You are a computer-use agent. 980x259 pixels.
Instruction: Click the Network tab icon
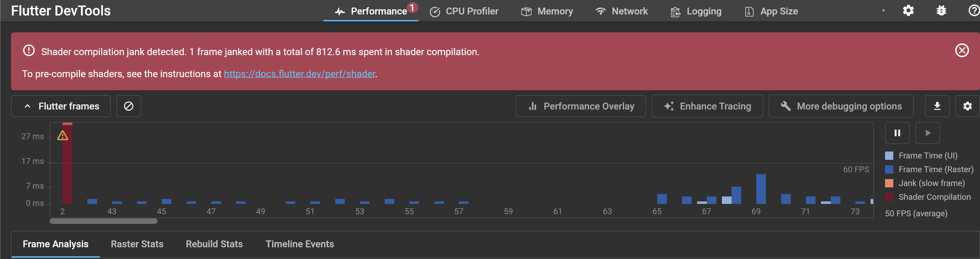coord(600,11)
